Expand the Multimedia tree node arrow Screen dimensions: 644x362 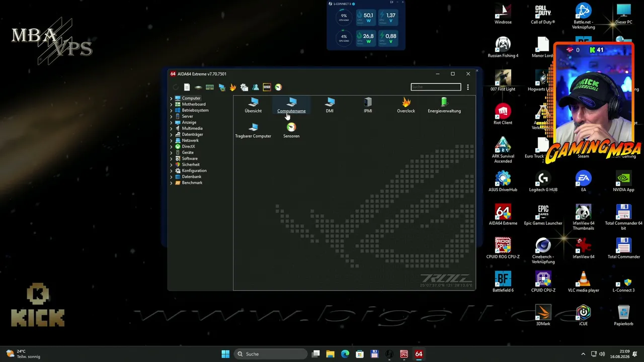click(x=171, y=129)
